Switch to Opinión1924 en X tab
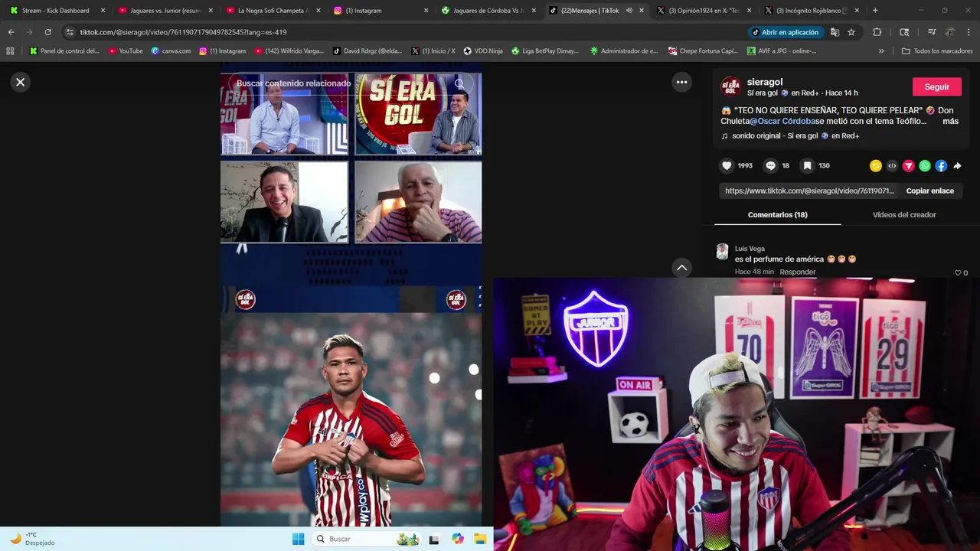Viewport: 980px width, 551px height. coord(704,11)
